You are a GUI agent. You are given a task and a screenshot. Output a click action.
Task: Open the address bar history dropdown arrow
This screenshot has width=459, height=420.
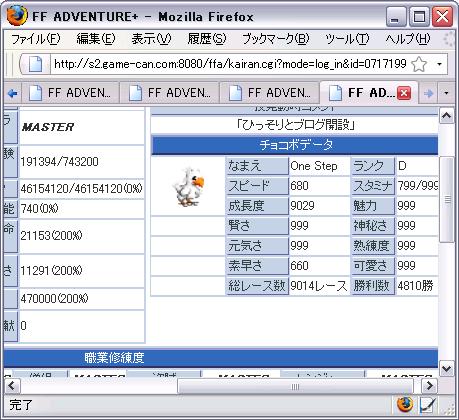439,64
